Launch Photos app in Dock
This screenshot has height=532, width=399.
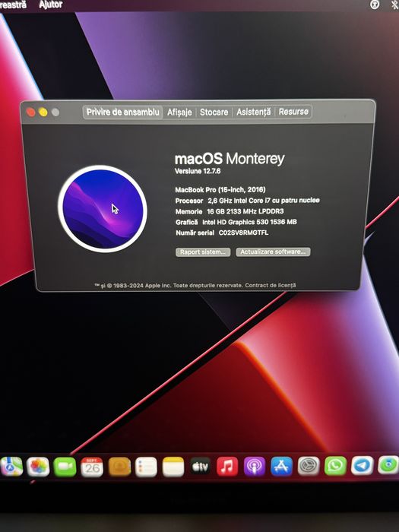point(38,467)
